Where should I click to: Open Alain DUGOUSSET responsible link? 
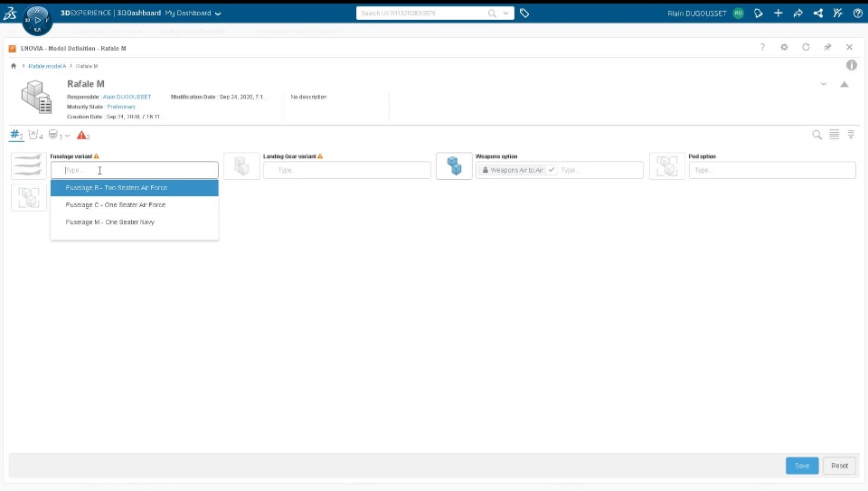tap(127, 97)
